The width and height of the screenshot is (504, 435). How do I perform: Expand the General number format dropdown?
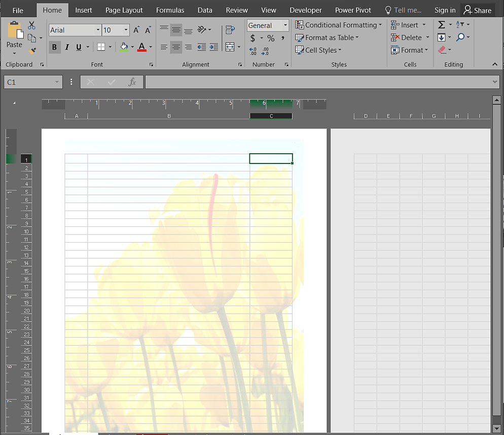[285, 25]
